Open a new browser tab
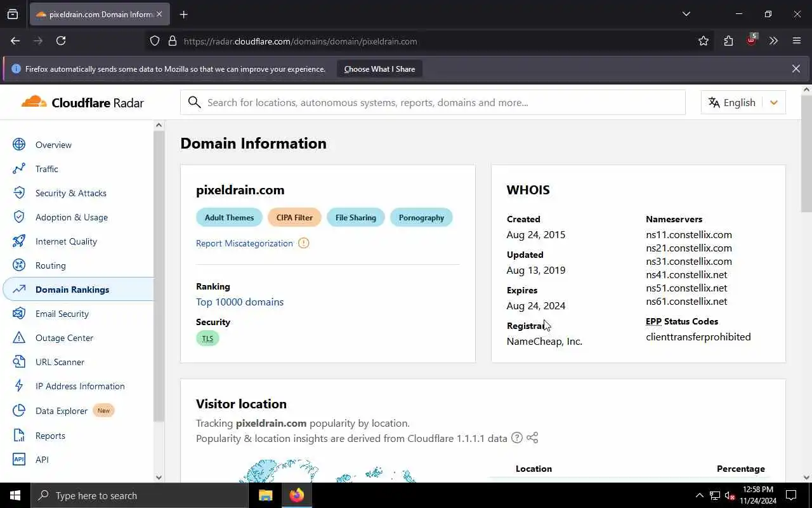The height and width of the screenshot is (508, 812). [184, 14]
